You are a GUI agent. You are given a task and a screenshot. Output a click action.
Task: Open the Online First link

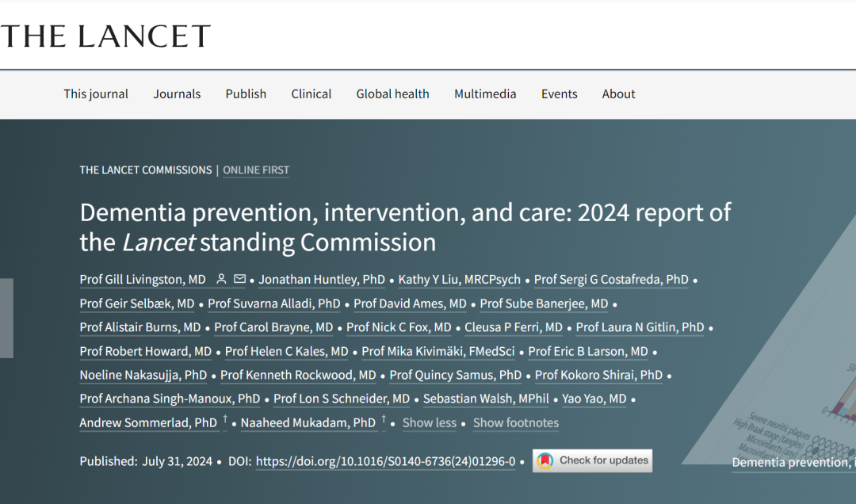pos(256,170)
